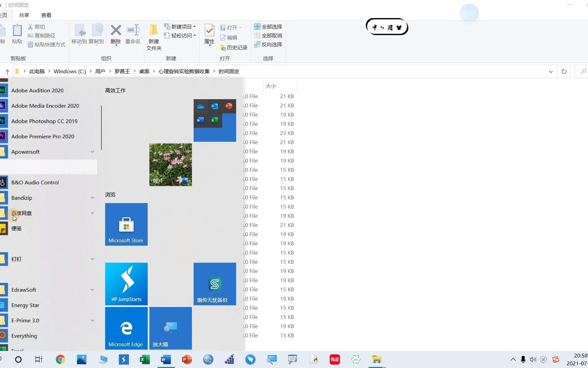Screen dimensions: 588x368
Task: Open the 放大镜 (Magnifier) tile
Action: (170, 328)
